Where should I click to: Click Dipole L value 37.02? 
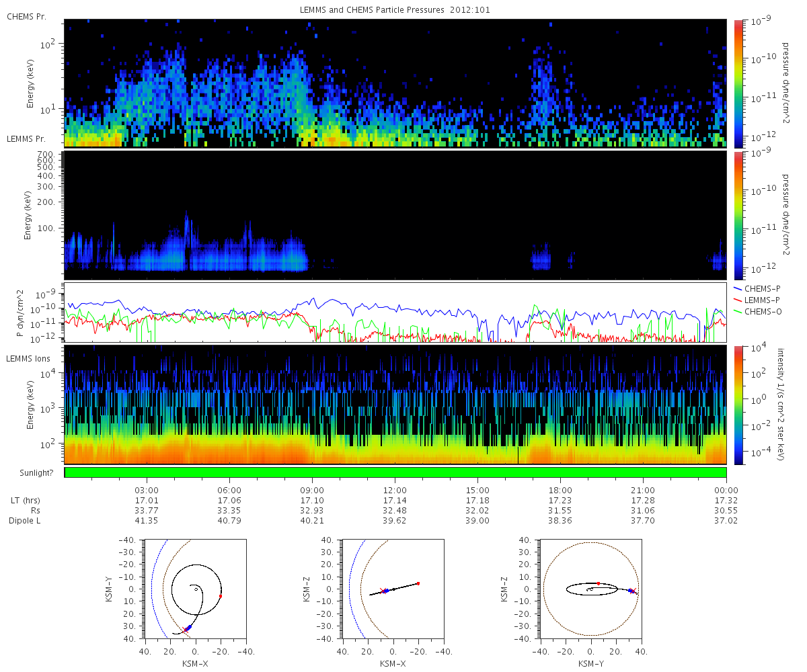[x=726, y=521]
